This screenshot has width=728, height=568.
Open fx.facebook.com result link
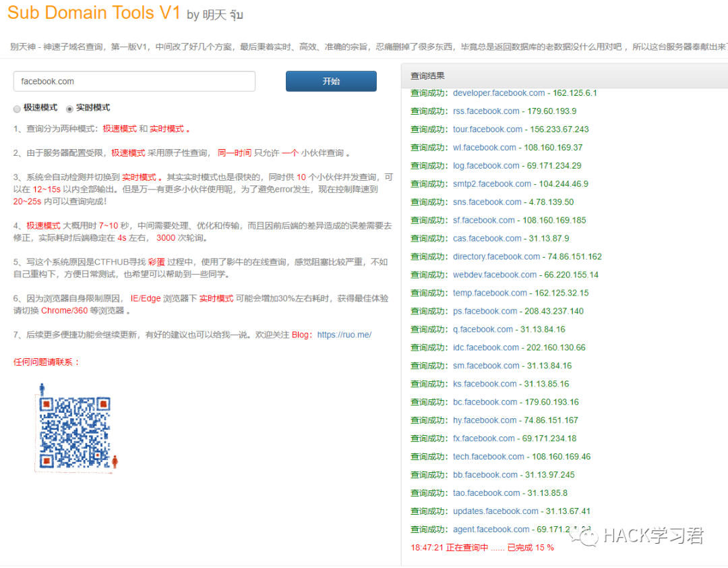484,438
